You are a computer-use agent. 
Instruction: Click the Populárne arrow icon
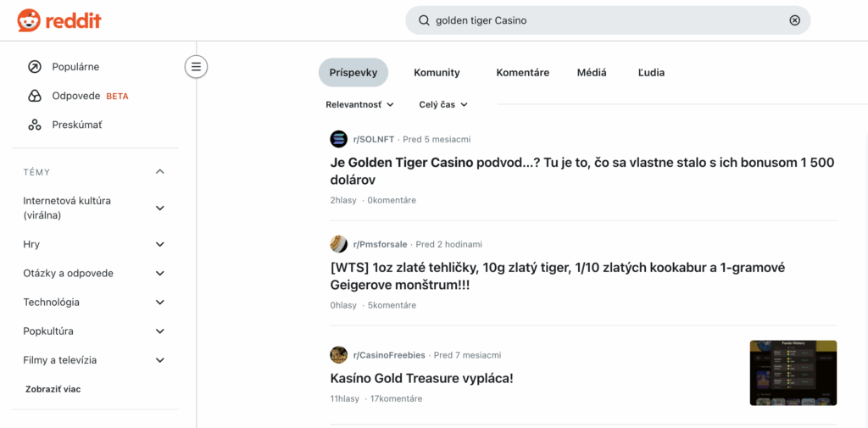point(35,67)
